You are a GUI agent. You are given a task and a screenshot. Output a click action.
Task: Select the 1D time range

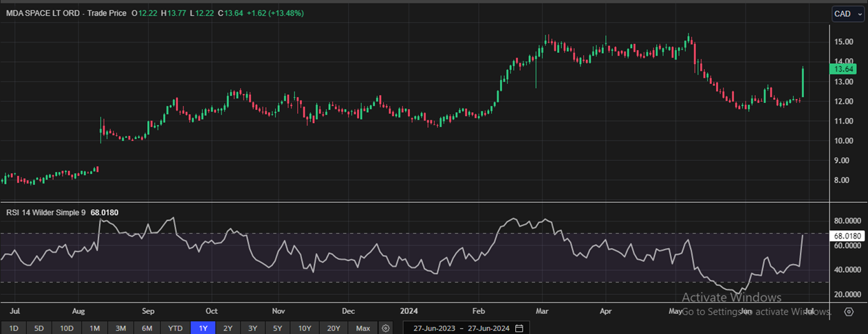tap(13, 328)
